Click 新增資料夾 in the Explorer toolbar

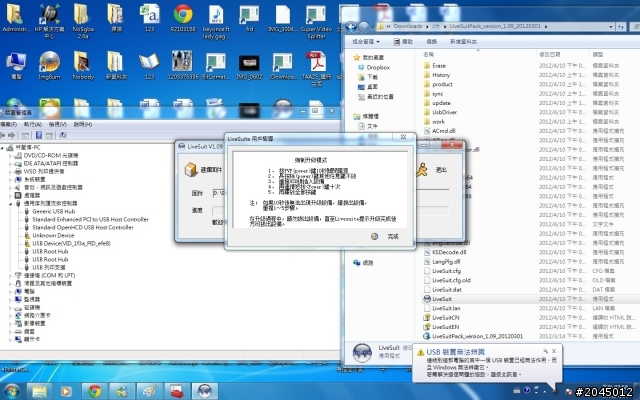pyautogui.click(x=463, y=42)
